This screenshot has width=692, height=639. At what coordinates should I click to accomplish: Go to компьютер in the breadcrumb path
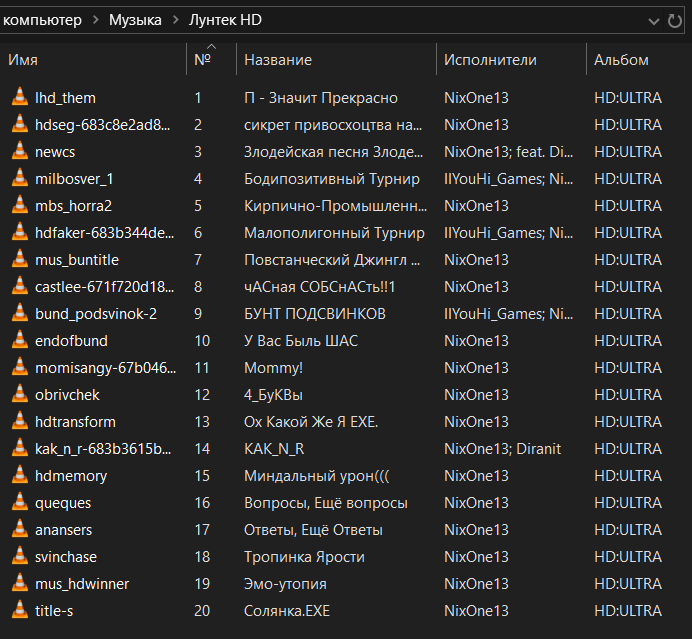(42, 20)
